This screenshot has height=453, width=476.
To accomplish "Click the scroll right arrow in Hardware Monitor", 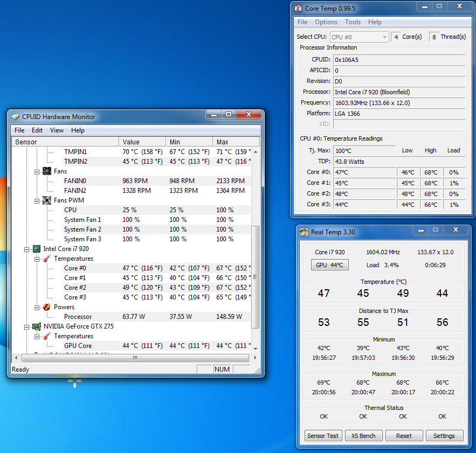I will (256, 358).
